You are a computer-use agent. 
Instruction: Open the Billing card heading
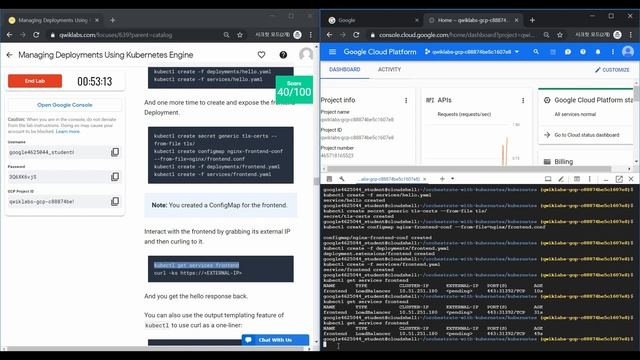point(563,162)
